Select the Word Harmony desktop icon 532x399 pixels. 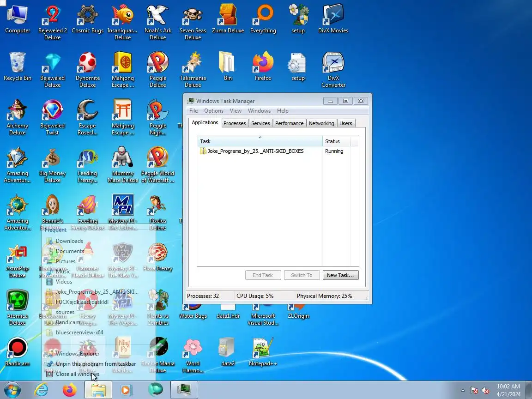193,355
